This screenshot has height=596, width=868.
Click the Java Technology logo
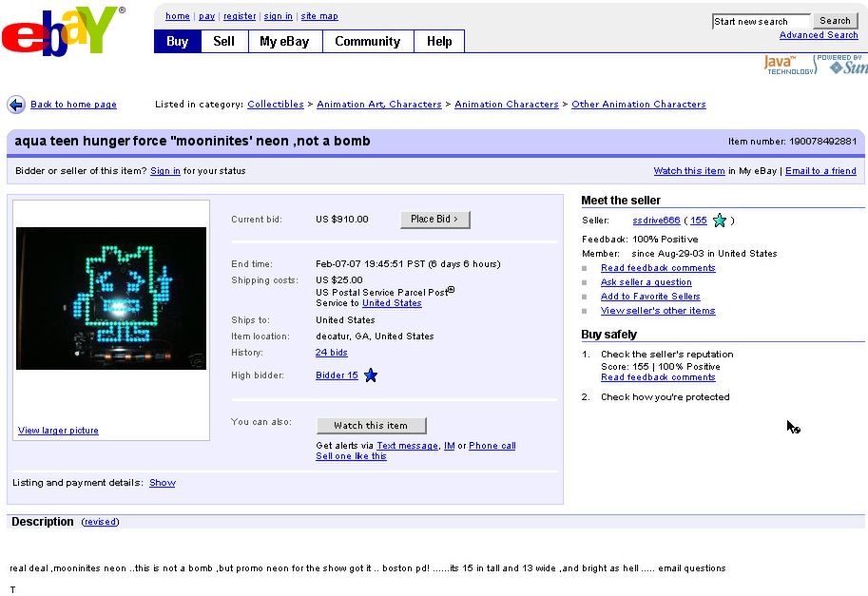click(789, 65)
